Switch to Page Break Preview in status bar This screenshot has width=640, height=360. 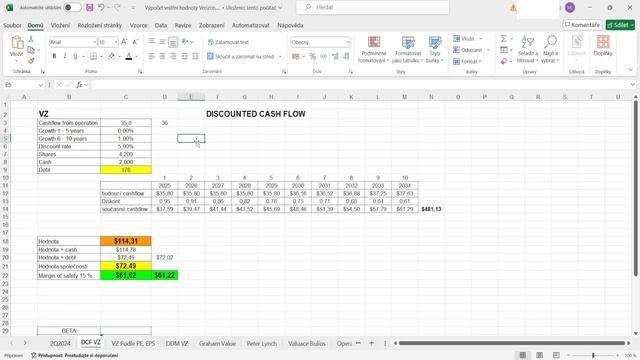556,355
